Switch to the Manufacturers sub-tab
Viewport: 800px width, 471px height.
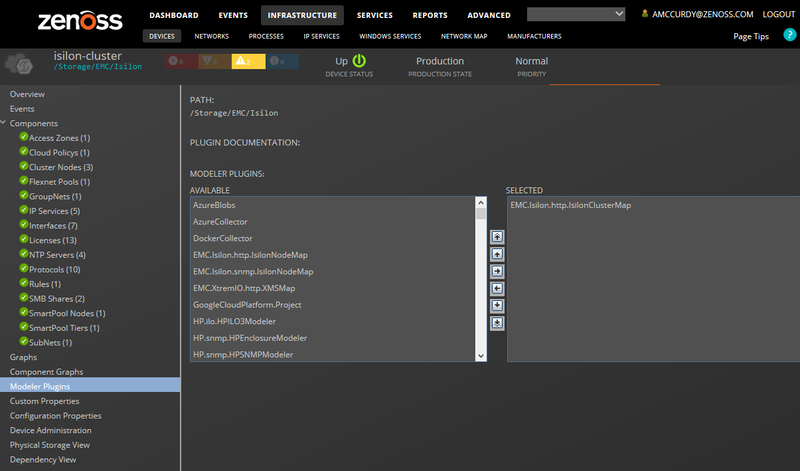(534, 36)
